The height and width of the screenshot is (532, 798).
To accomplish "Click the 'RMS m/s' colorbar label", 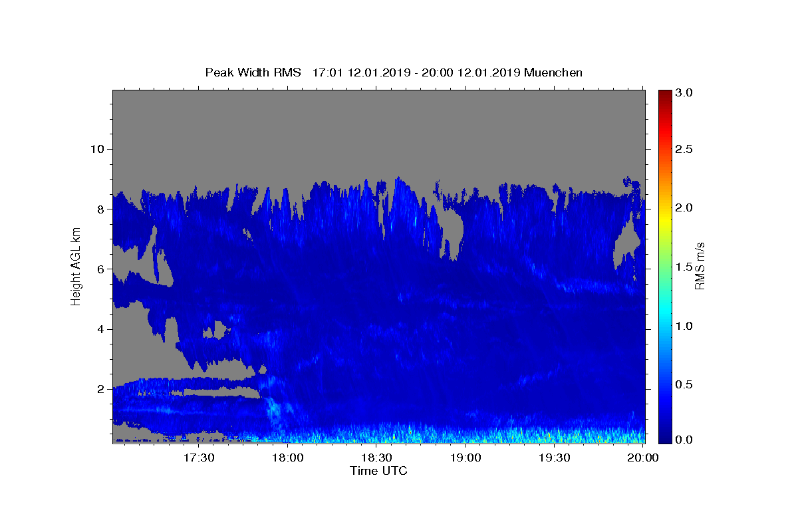I will [699, 266].
